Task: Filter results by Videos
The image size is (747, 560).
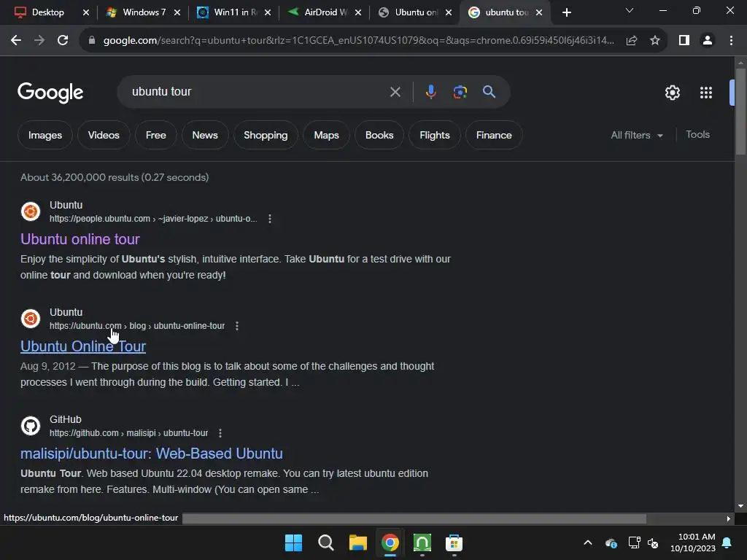Action: point(104,135)
